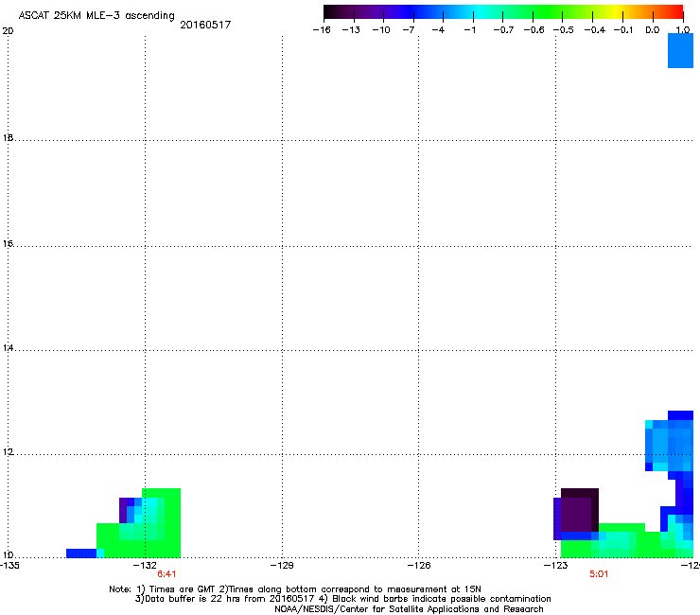Click the credit "NOAA/NESDIS/Center for Satellite Applications and Research"
The image size is (700, 615).
click(x=409, y=609)
